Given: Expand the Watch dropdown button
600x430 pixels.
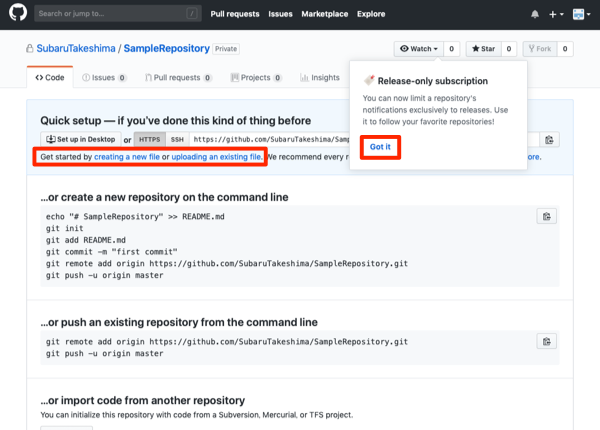Looking at the screenshot, I should (419, 49).
